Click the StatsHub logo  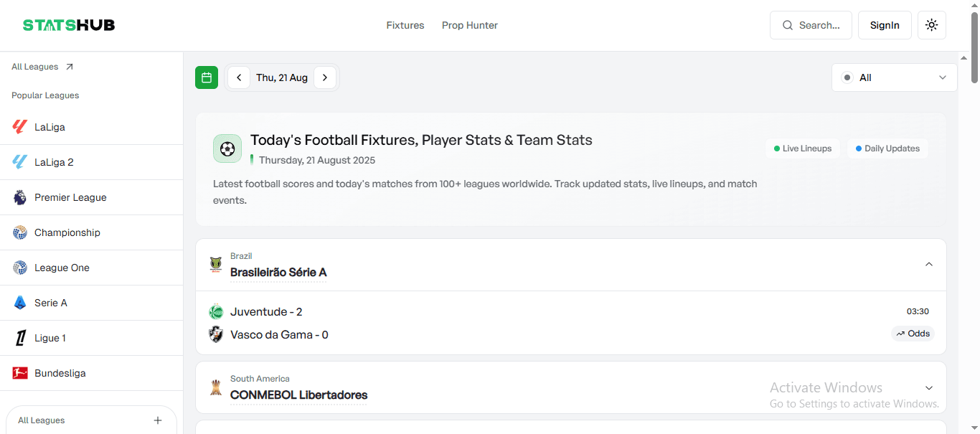(x=69, y=25)
